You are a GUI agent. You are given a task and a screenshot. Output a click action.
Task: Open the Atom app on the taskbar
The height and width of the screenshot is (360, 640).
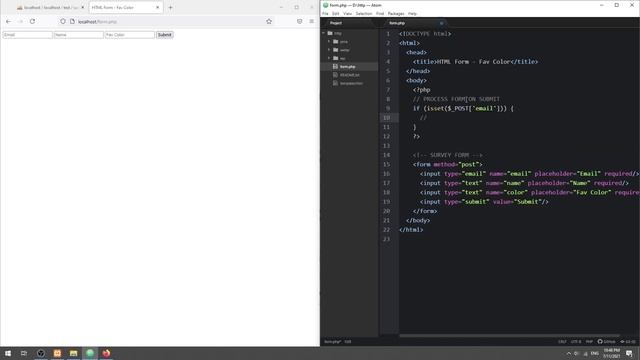point(90,353)
